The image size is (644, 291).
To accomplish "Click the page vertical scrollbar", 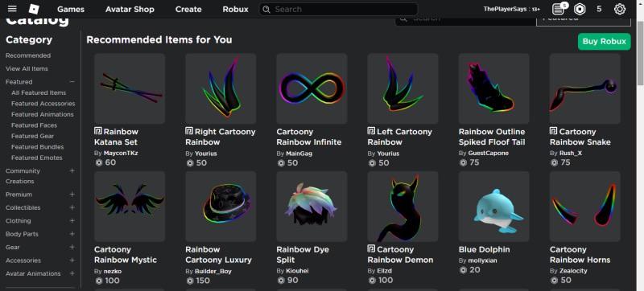I will pyautogui.click(x=640, y=53).
